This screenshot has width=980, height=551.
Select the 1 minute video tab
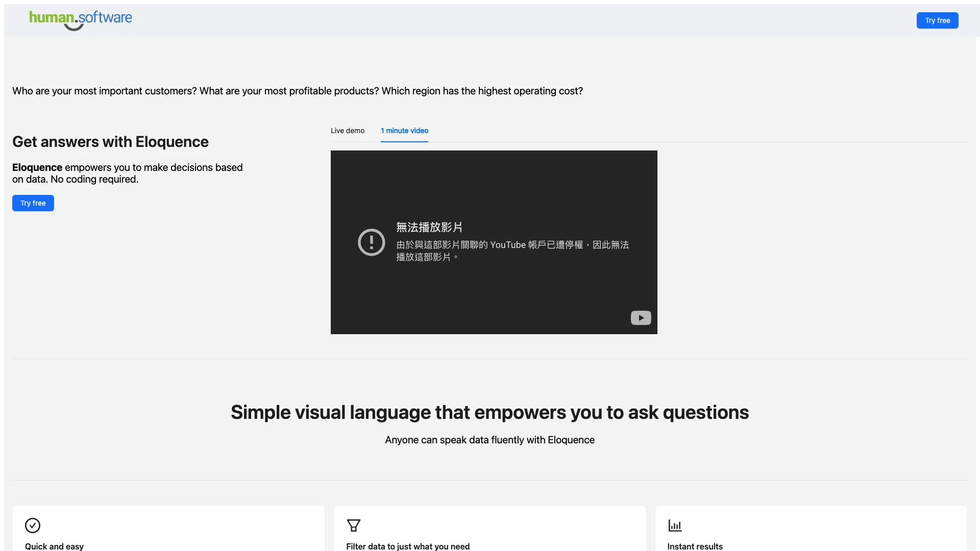404,131
